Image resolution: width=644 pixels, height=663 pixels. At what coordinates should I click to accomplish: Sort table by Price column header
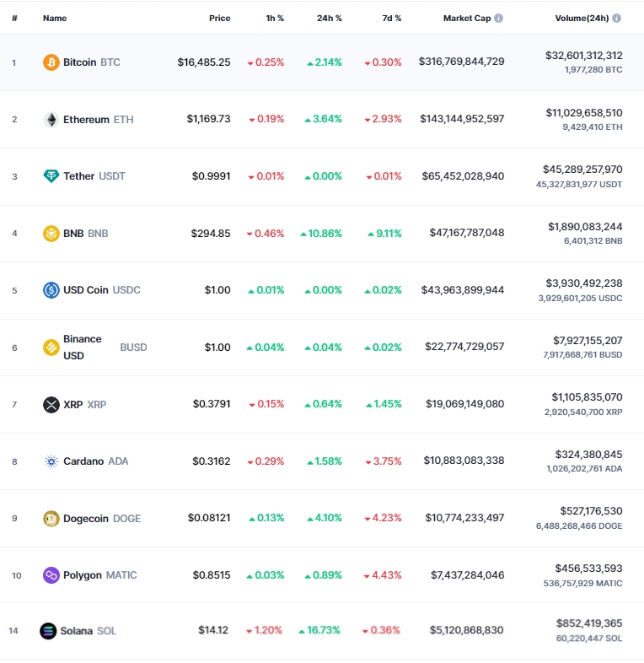pos(220,19)
